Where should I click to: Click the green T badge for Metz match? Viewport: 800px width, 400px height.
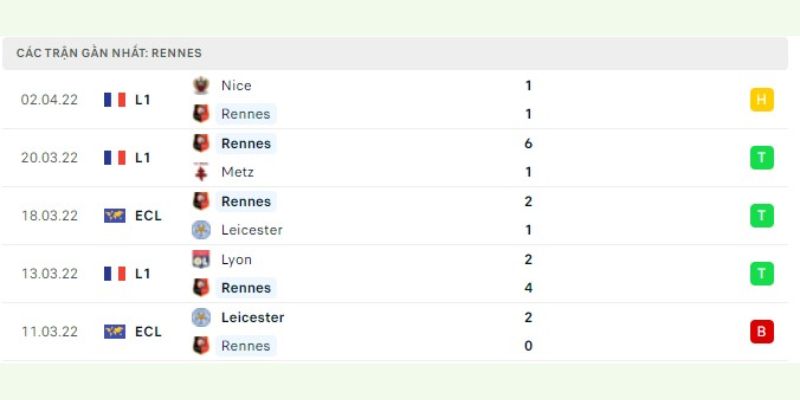point(762,158)
